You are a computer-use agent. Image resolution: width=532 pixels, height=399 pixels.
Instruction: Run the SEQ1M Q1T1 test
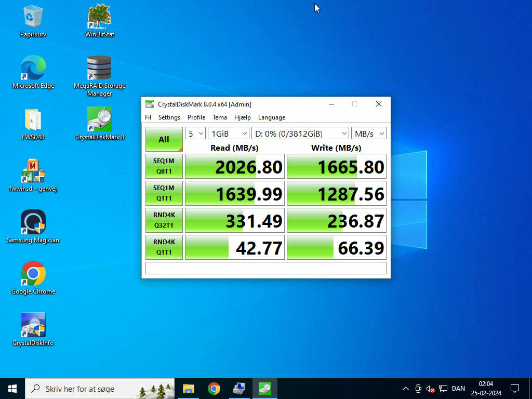click(164, 193)
